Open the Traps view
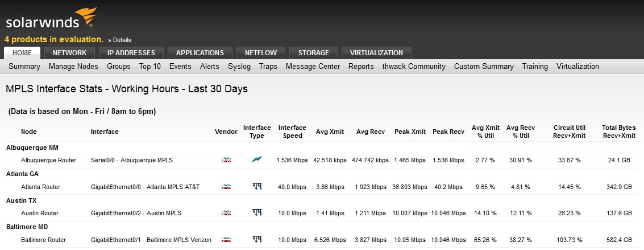Viewport: 644px width, 250px height. point(268,66)
